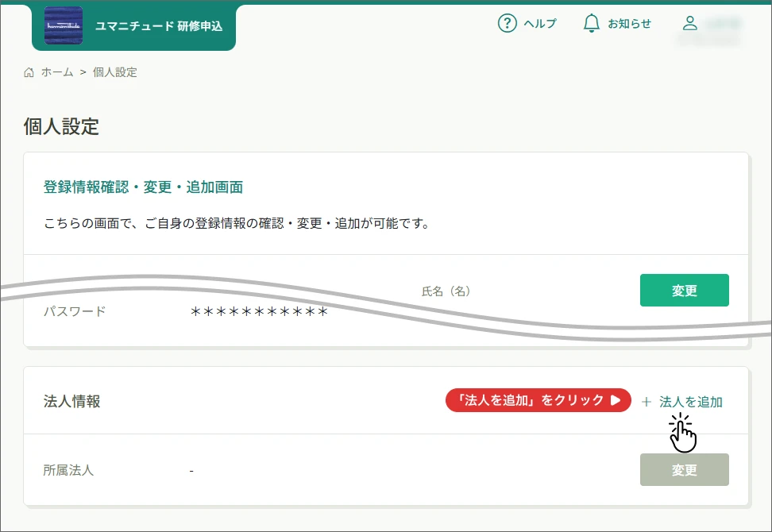The height and width of the screenshot is (532, 772).
Task: Click the 法人情報 section heading
Action: pyautogui.click(x=71, y=402)
